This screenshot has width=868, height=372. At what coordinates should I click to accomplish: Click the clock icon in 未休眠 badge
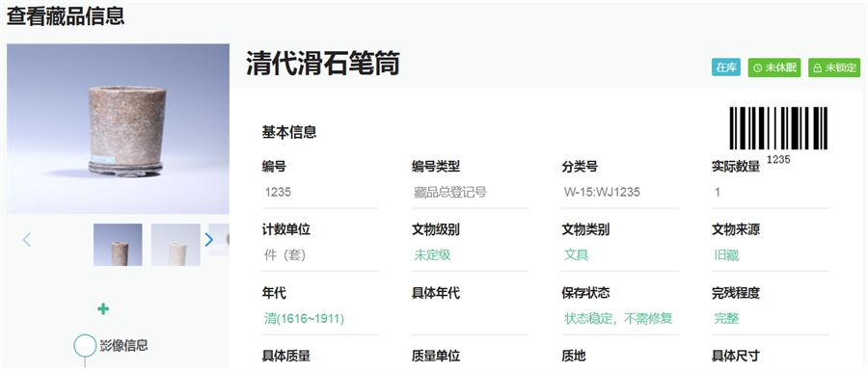(x=758, y=68)
